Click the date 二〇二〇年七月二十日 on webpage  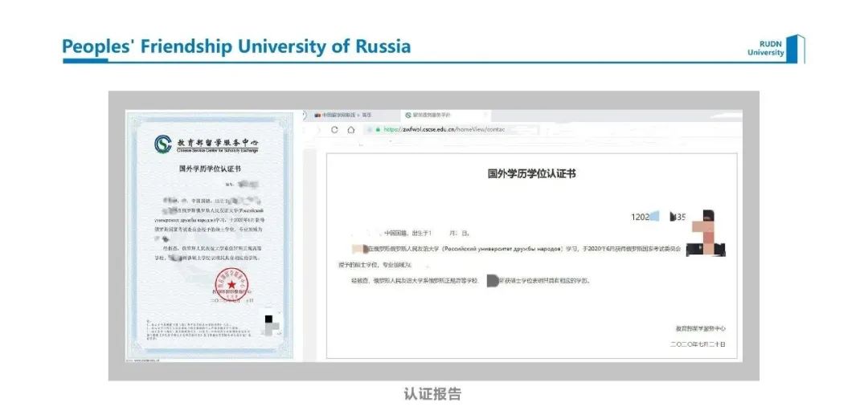point(698,344)
